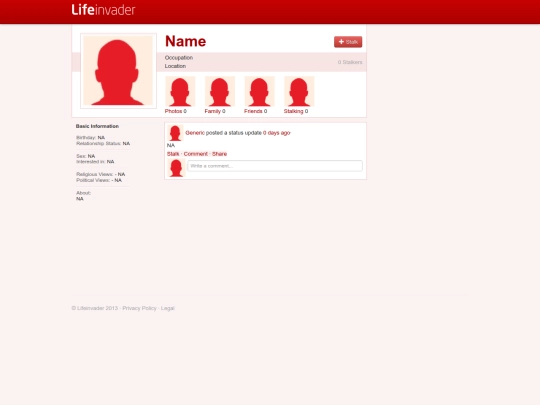Focus the Write a comment field

(x=275, y=166)
